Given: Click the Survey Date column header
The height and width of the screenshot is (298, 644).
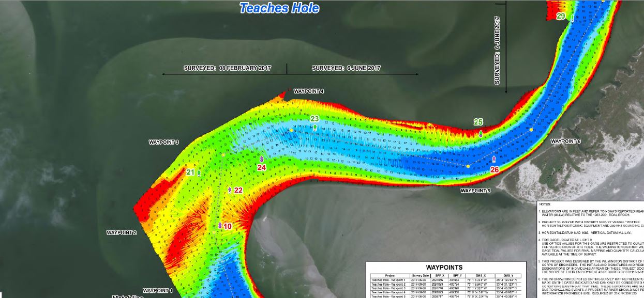Looking at the screenshot, I should [420, 276].
